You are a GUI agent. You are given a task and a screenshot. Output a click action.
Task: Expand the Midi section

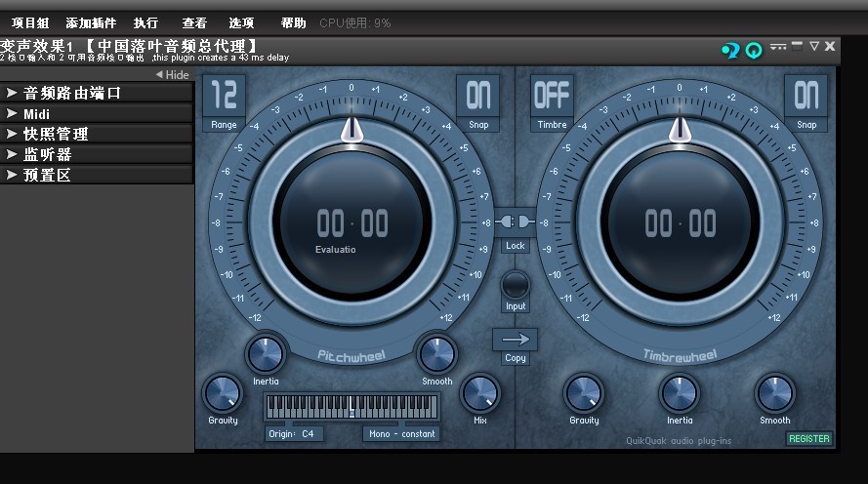tap(97, 113)
